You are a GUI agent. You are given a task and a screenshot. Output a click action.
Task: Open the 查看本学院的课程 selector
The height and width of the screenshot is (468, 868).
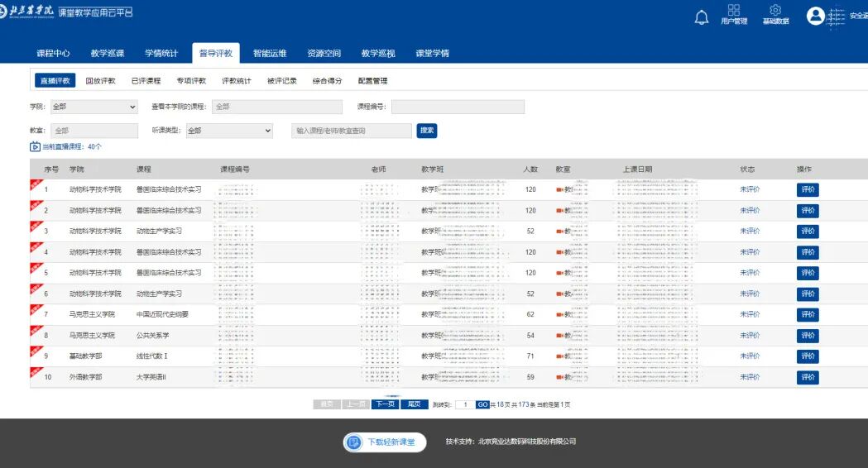point(277,107)
